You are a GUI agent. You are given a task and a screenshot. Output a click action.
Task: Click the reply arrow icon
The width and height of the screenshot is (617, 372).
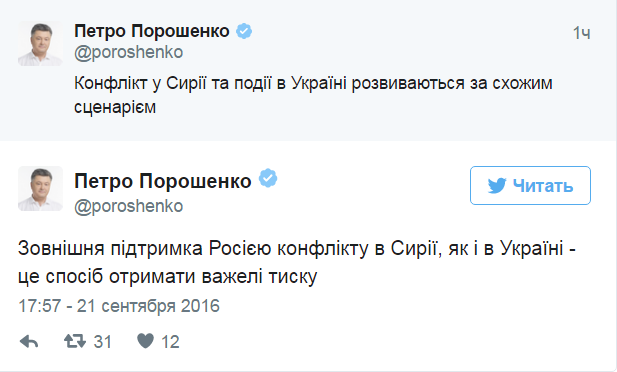[x=29, y=341]
